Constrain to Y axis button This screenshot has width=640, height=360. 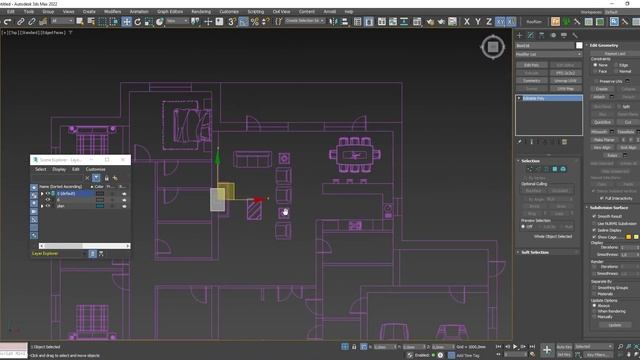pyautogui.click(x=478, y=22)
